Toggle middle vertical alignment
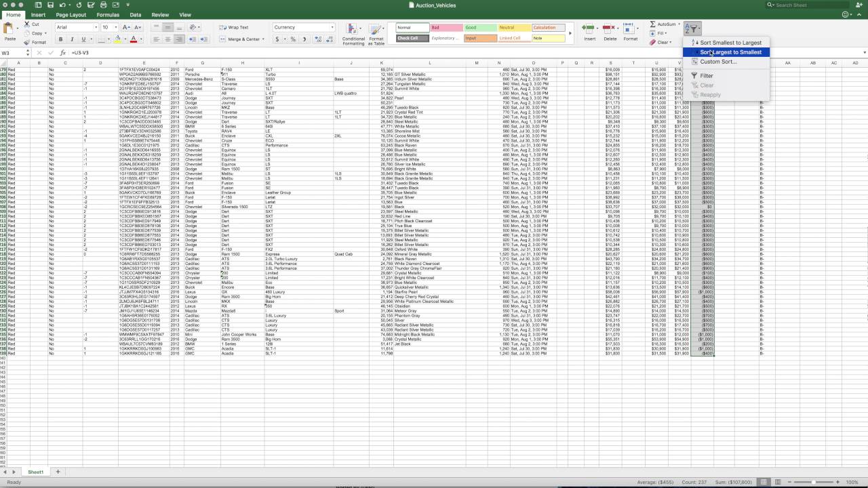The width and height of the screenshot is (868, 488). click(168, 27)
